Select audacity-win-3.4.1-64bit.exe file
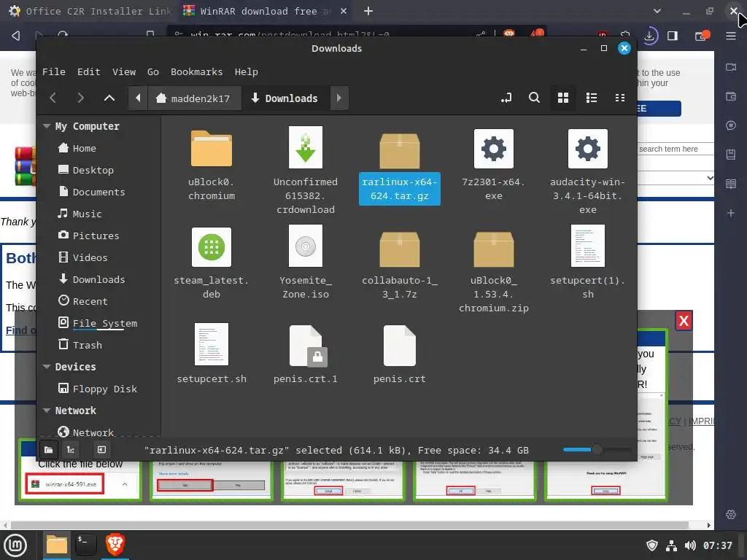 click(587, 171)
